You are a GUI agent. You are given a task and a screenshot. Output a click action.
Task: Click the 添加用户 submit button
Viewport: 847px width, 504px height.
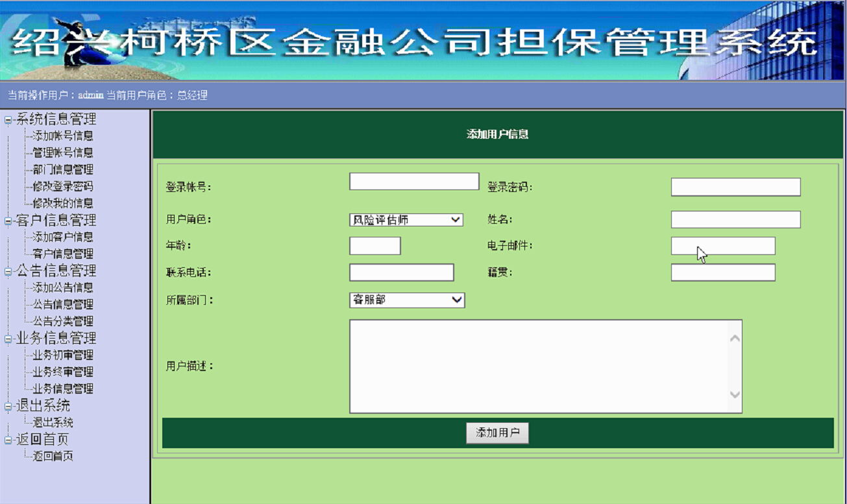pyautogui.click(x=497, y=433)
